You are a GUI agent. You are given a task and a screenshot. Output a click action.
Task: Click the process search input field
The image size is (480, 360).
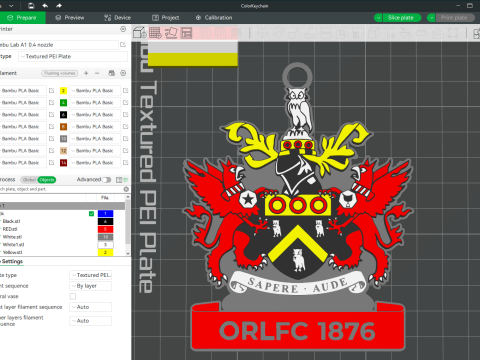pos(62,189)
